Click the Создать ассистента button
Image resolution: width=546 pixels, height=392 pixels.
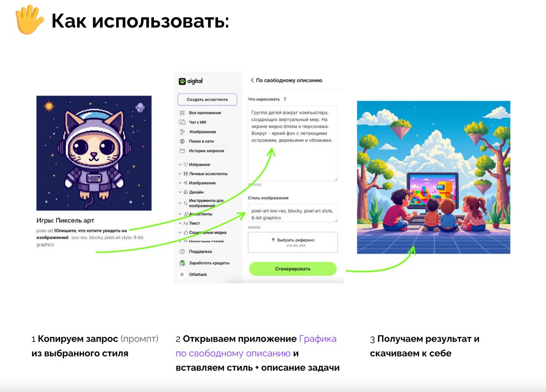pos(207,99)
